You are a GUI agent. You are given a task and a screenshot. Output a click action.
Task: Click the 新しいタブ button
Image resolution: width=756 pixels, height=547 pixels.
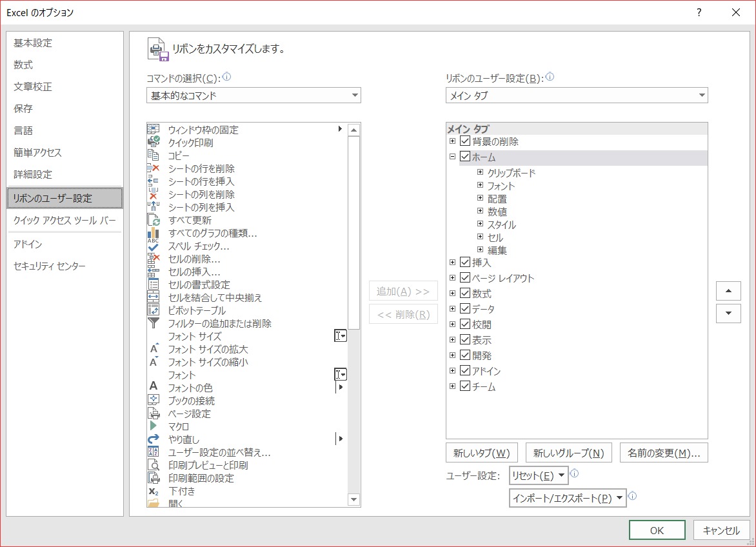click(482, 453)
